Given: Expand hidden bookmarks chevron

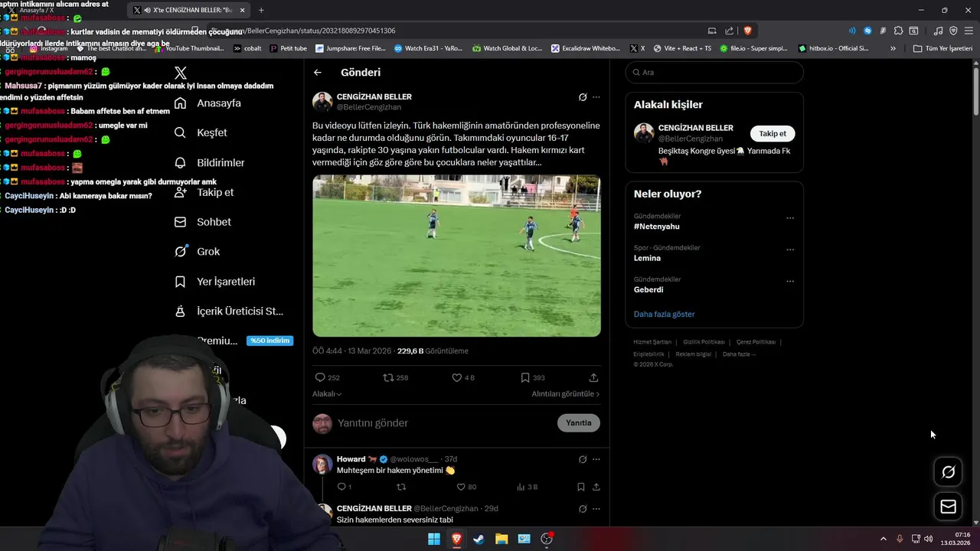Looking at the screenshot, I should [893, 48].
